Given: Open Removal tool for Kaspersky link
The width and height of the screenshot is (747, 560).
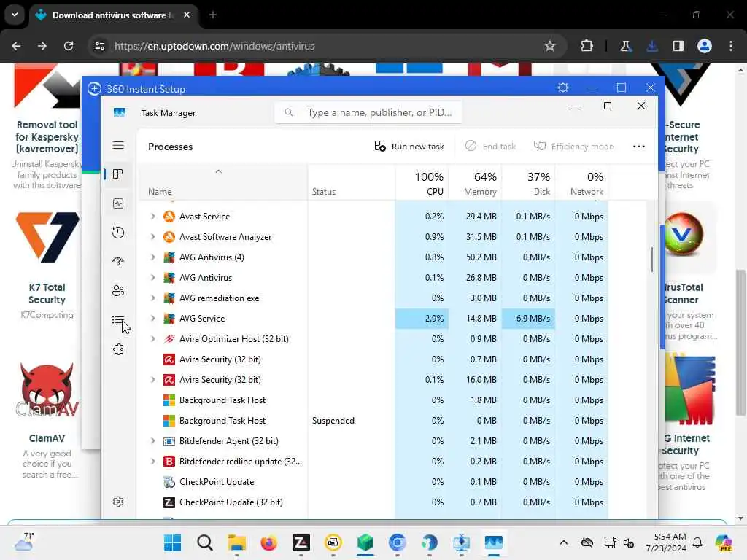Looking at the screenshot, I should pos(47,137).
